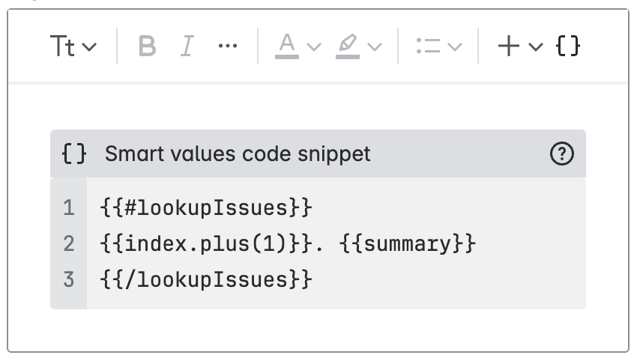This screenshot has height=364, width=637.
Task: Click the braces icon in snippet header
Action: 74,154
